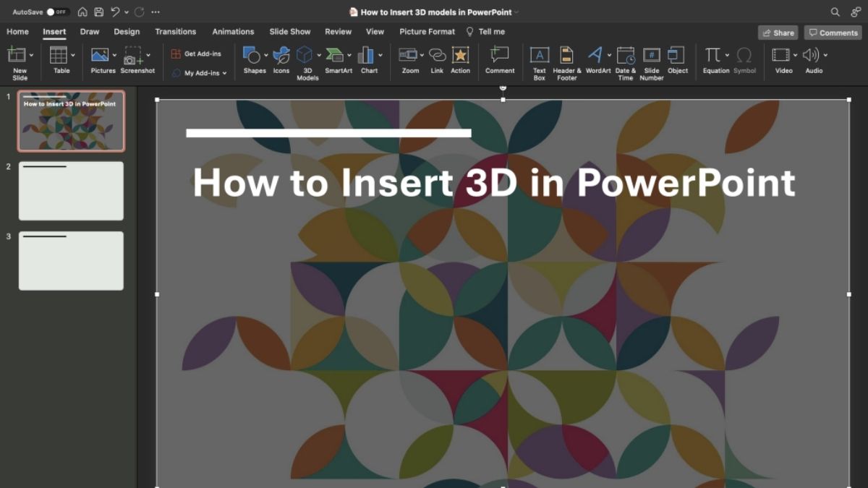
Task: Insert a Text Box
Action: point(539,56)
